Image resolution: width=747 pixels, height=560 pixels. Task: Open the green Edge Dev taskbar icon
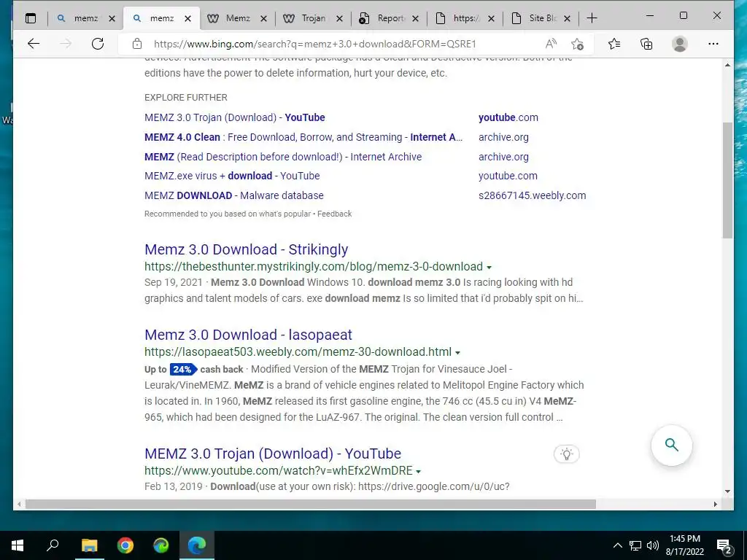tap(161, 545)
